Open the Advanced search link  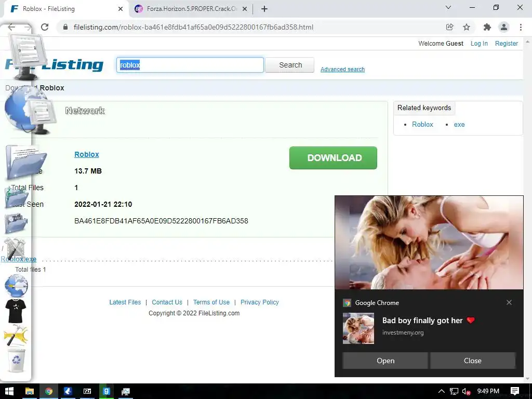click(x=343, y=69)
